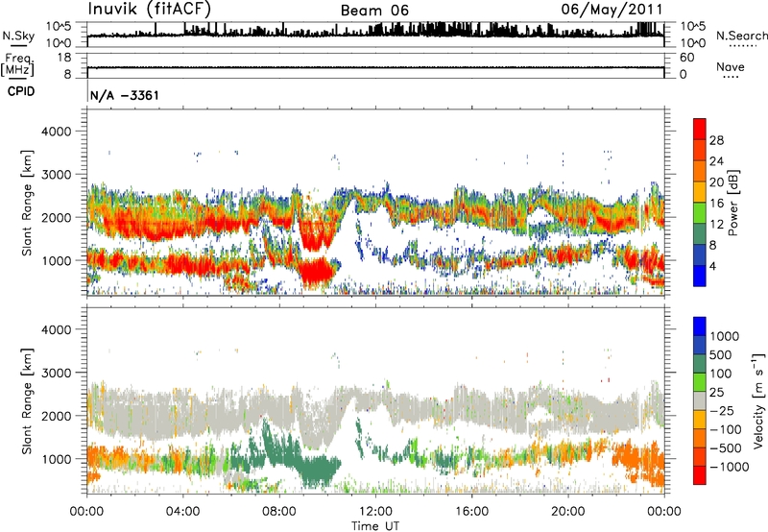Select the 'N/A -3361' CPID value
The height and width of the screenshot is (532, 768).
click(125, 95)
